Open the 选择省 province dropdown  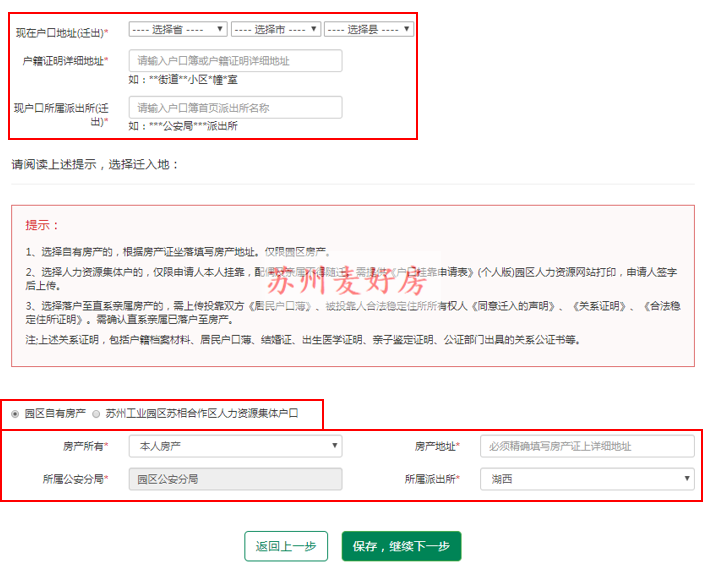(177, 30)
